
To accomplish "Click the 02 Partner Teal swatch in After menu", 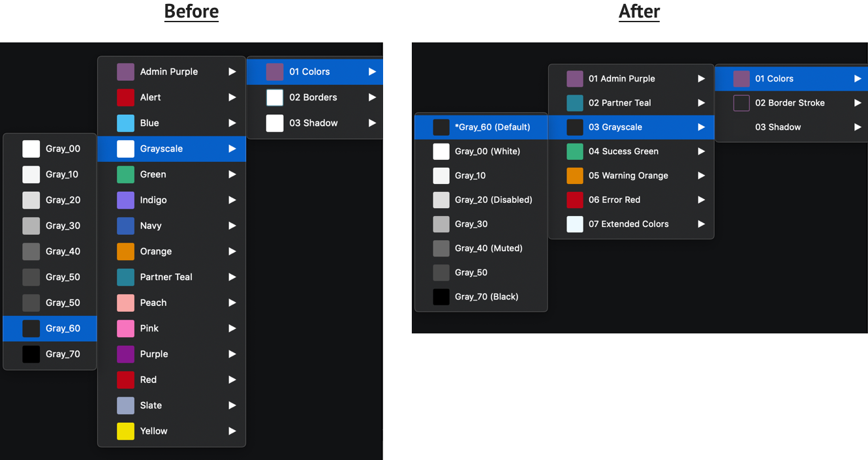I will tap(574, 102).
